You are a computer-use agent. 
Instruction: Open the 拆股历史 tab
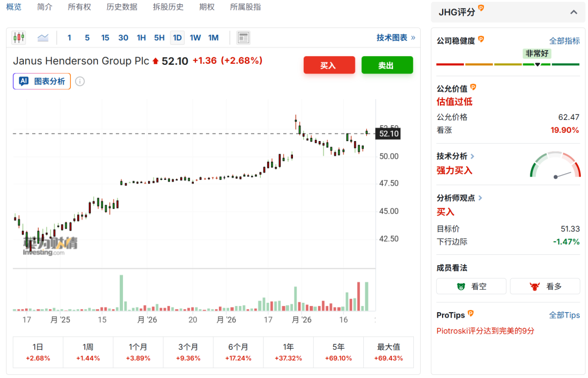pos(168,7)
